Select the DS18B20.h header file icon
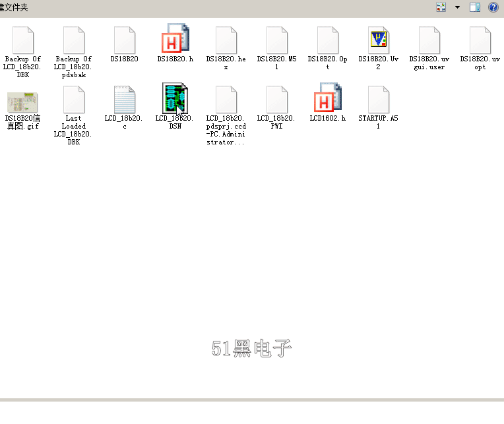The height and width of the screenshot is (424, 504). pos(175,38)
